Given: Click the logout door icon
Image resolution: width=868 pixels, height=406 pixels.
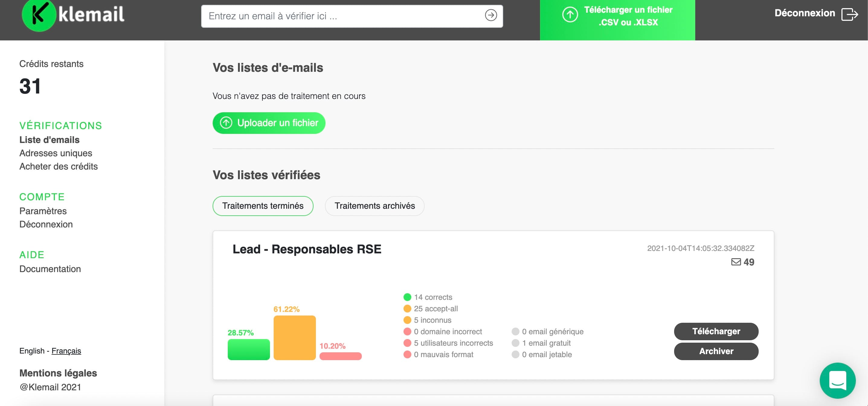Looking at the screenshot, I should (x=850, y=14).
